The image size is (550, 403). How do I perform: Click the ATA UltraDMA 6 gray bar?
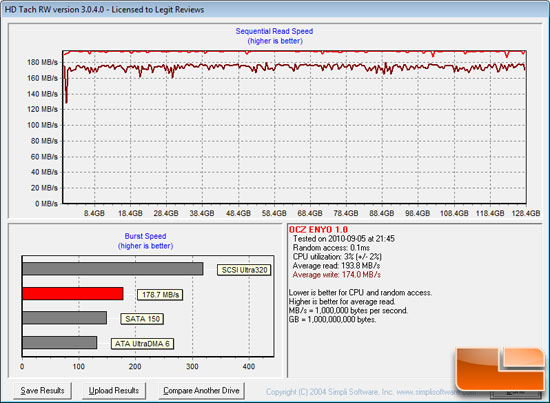[60, 343]
